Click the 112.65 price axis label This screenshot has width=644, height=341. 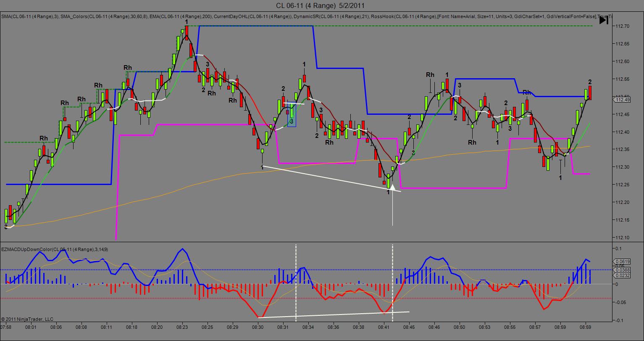[x=622, y=44]
